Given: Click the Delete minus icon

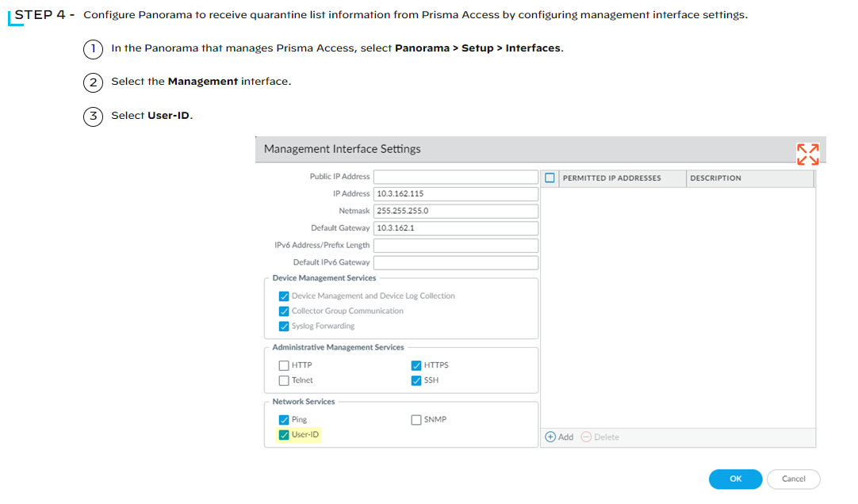Looking at the screenshot, I should (587, 437).
